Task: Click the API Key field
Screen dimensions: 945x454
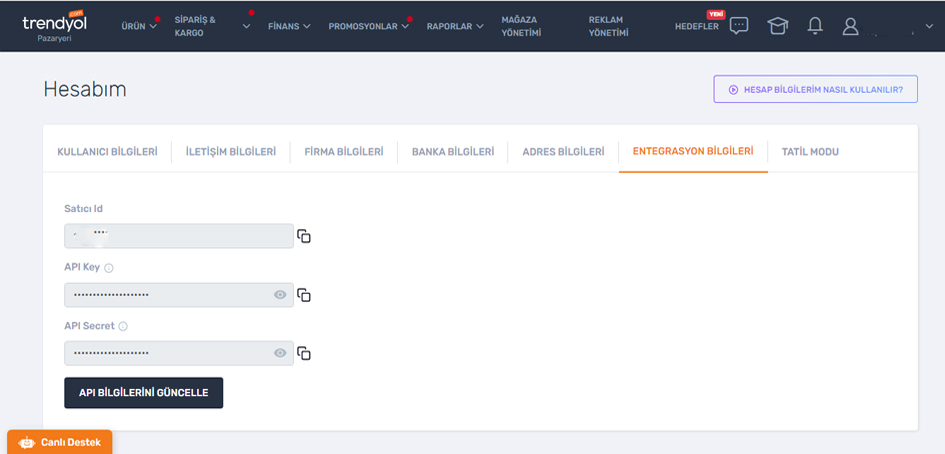Action: click(x=178, y=295)
